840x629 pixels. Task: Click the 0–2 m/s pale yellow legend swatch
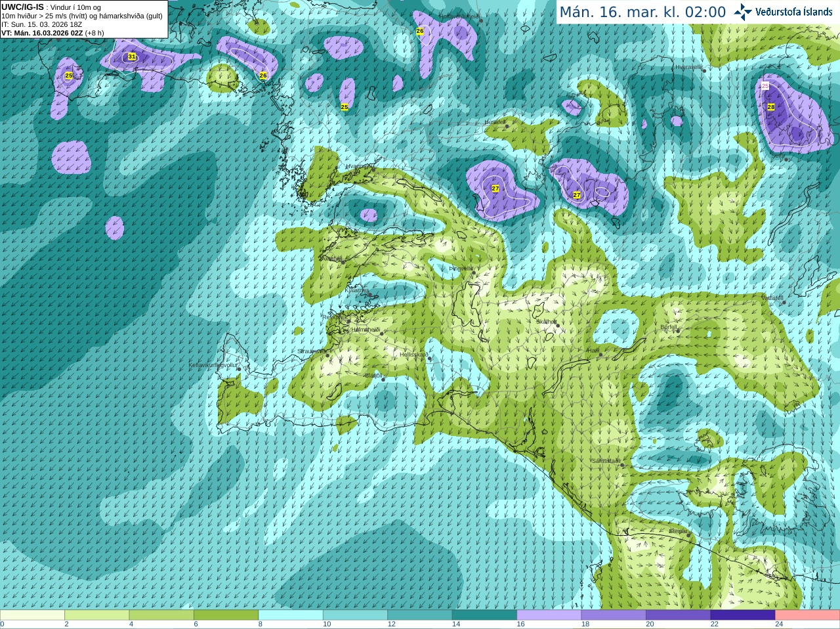point(32,615)
